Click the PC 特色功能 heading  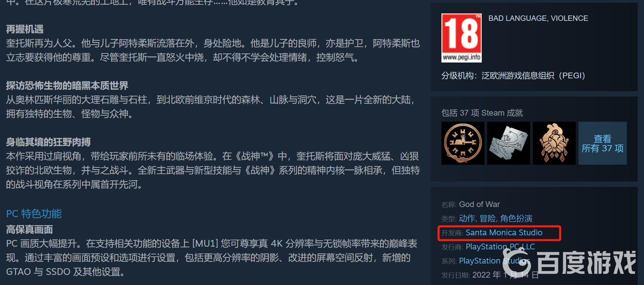click(34, 214)
